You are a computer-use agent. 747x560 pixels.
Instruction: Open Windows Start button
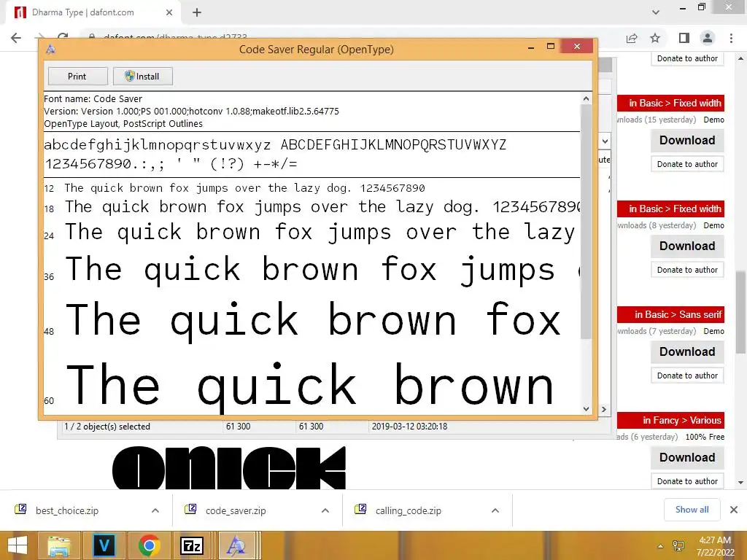(18, 545)
